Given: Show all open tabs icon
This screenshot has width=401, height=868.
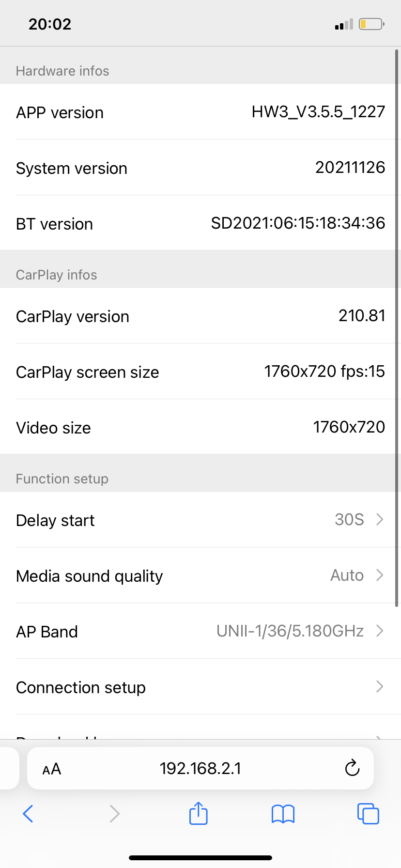Looking at the screenshot, I should pos(368,814).
